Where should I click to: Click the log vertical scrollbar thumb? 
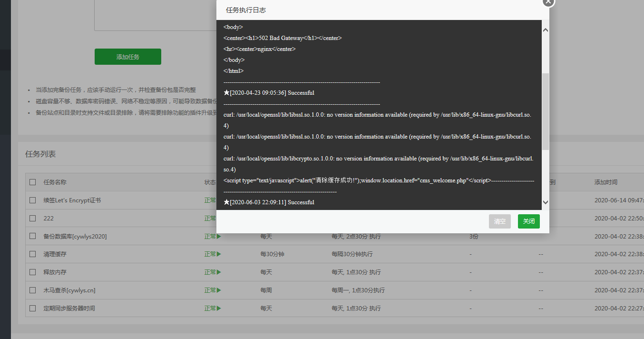point(546,112)
